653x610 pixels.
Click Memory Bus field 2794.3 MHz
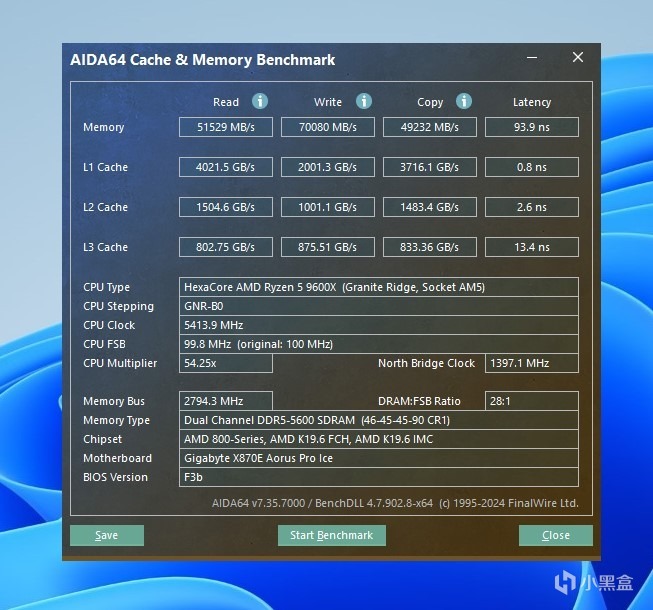pos(226,401)
